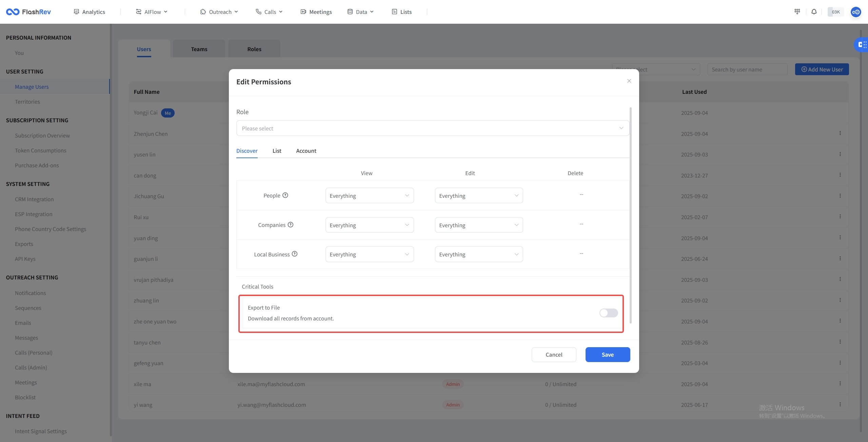The image size is (868, 442).
Task: Open row menu for zhuang lin
Action: 840,300
